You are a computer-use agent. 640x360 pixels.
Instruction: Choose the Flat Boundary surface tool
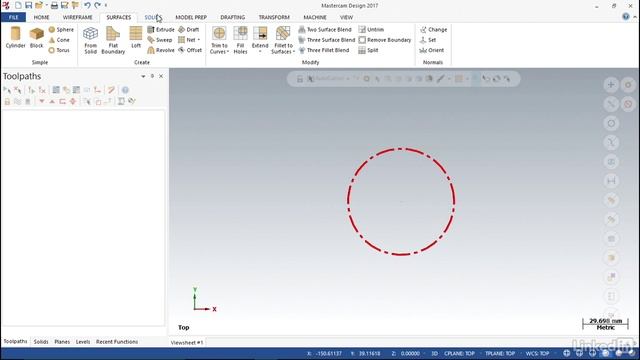[x=113, y=40]
